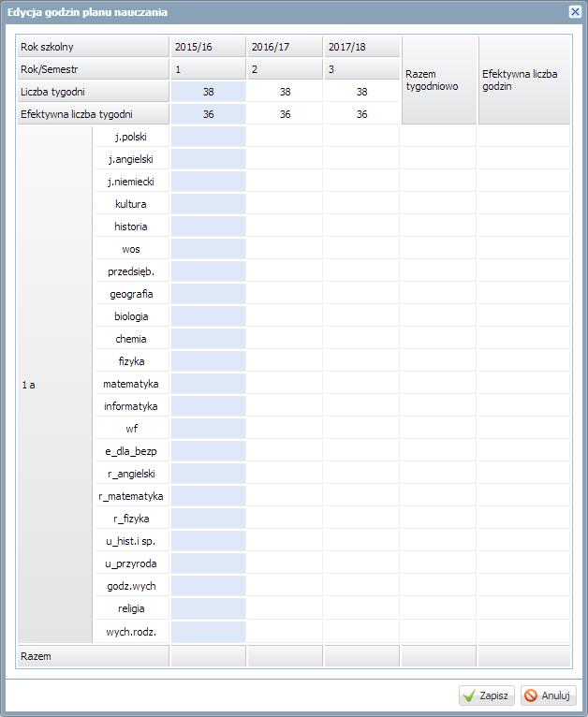Click the 2015/16 hours cell for fizyka
Screen dimensions: 588x717
208,360
